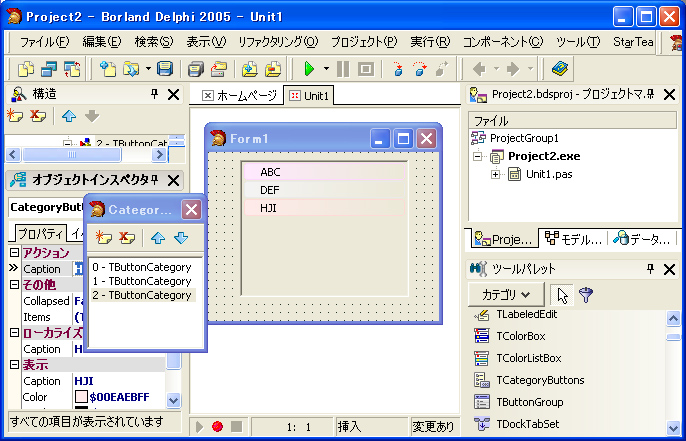
Task: Click the macro record red button
Action: [217, 426]
